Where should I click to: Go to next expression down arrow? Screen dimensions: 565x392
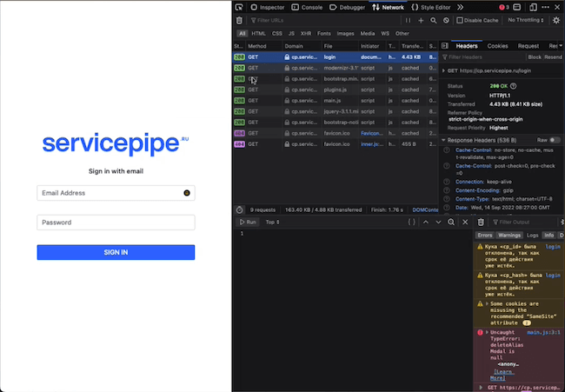click(438, 222)
